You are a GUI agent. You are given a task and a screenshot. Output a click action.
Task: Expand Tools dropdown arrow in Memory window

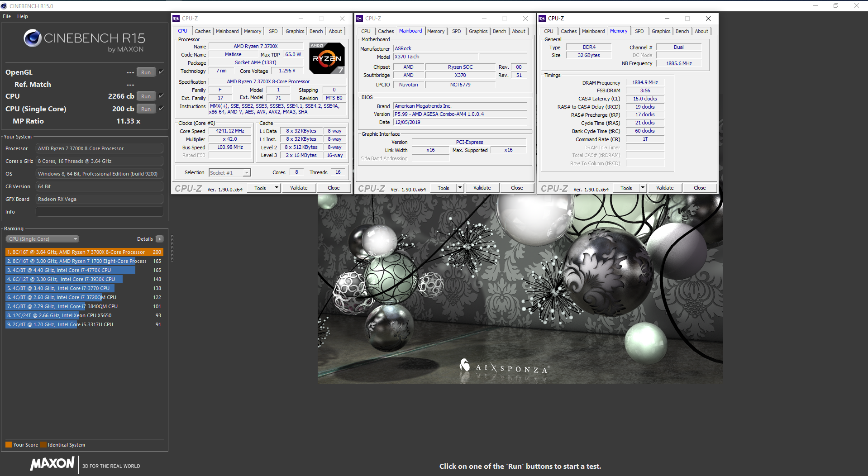coord(643,188)
